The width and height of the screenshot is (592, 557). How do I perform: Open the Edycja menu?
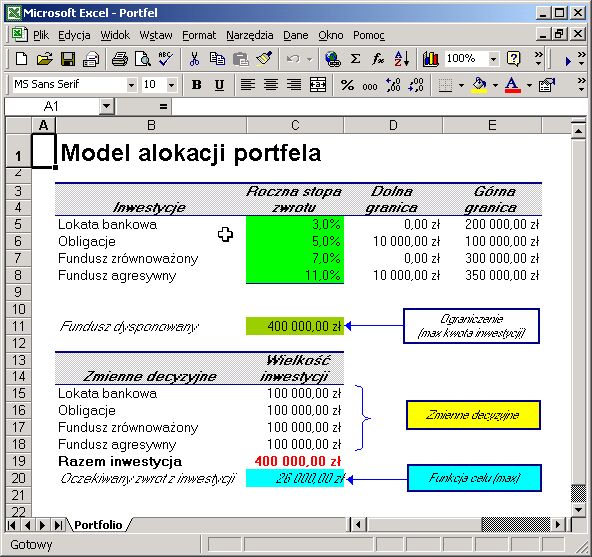74,35
